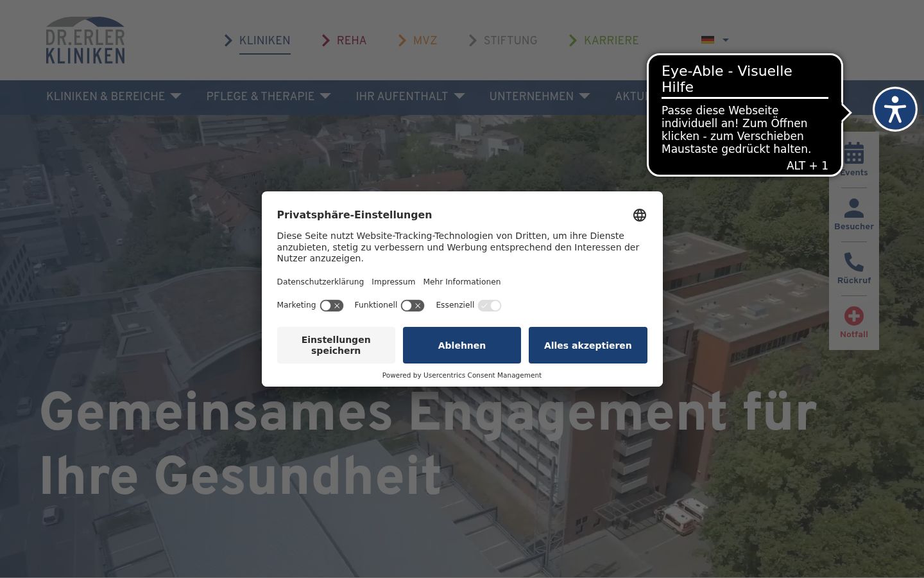Image resolution: width=924 pixels, height=578 pixels.
Task: Open the Notfall emergency icon
Action: tap(853, 316)
